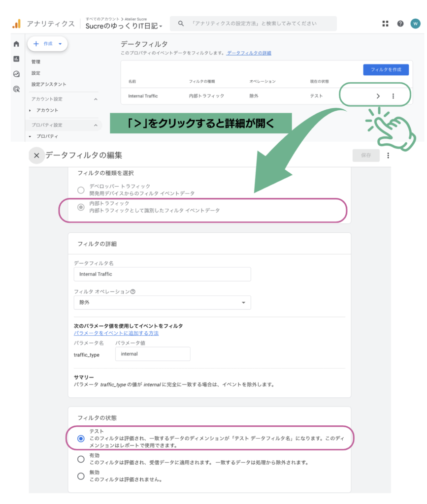Open the editor's three-dot overflow menu
The image size is (427, 504).
[388, 156]
